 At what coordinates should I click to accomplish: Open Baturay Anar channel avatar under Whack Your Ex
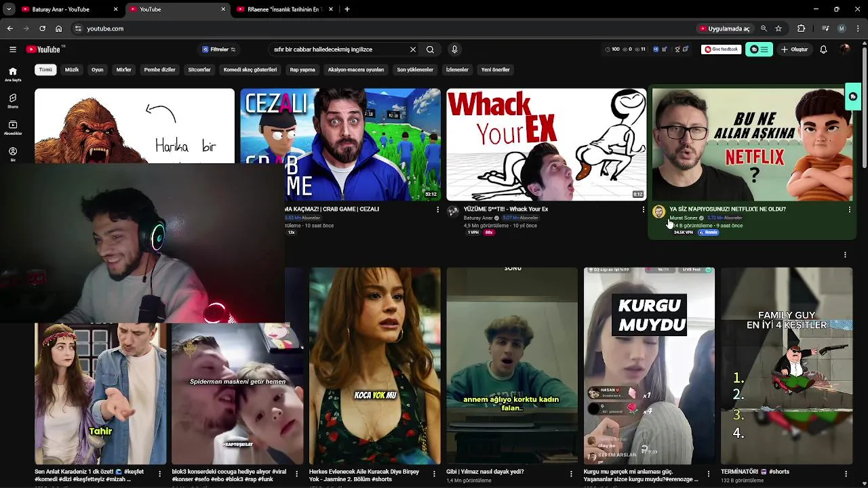(453, 212)
